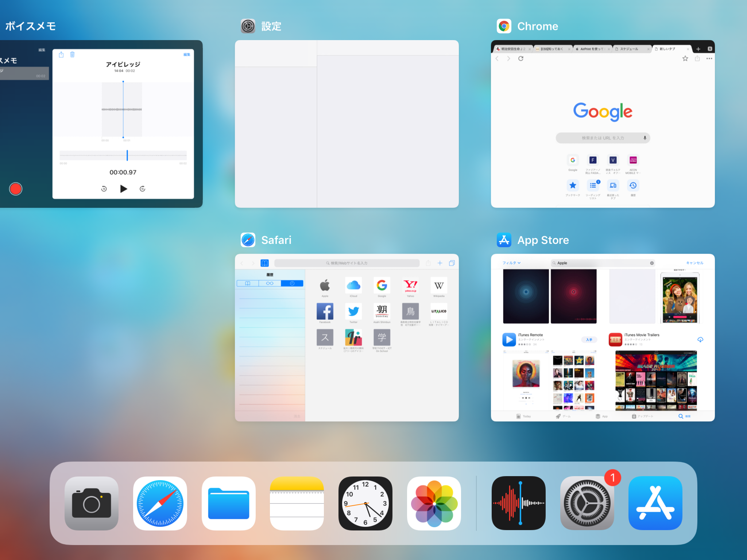The image size is (747, 560).
Task: Click Safari's address search field
Action: coord(347,263)
